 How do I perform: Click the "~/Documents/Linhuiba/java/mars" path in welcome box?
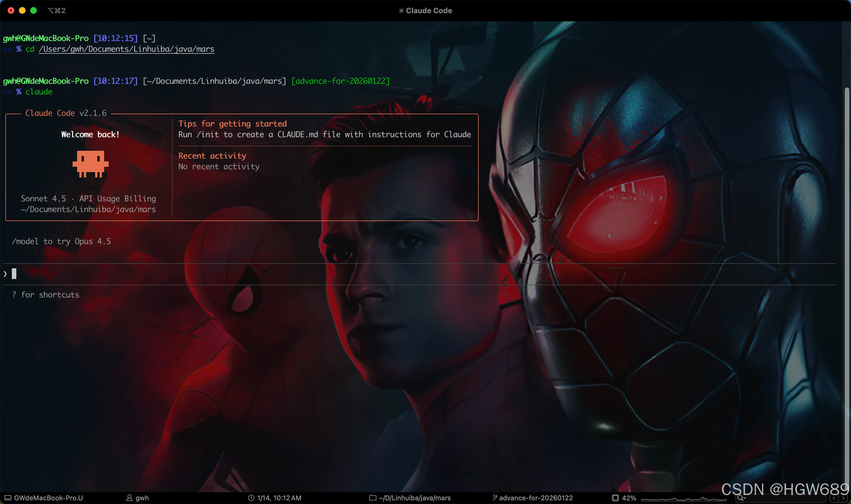[x=88, y=209]
